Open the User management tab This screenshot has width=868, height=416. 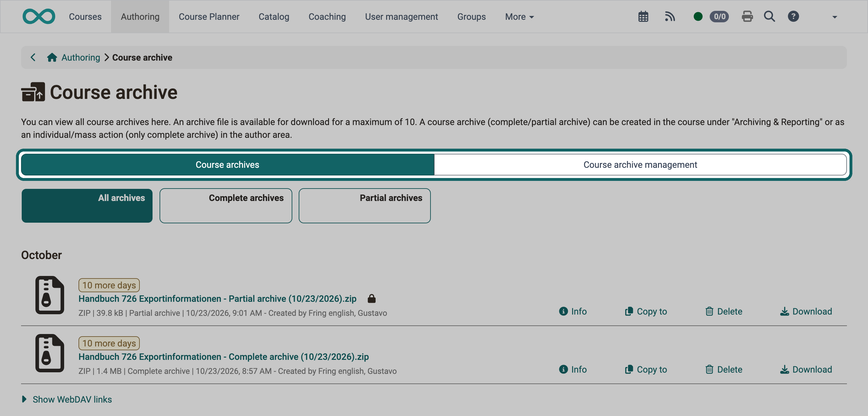(x=401, y=17)
